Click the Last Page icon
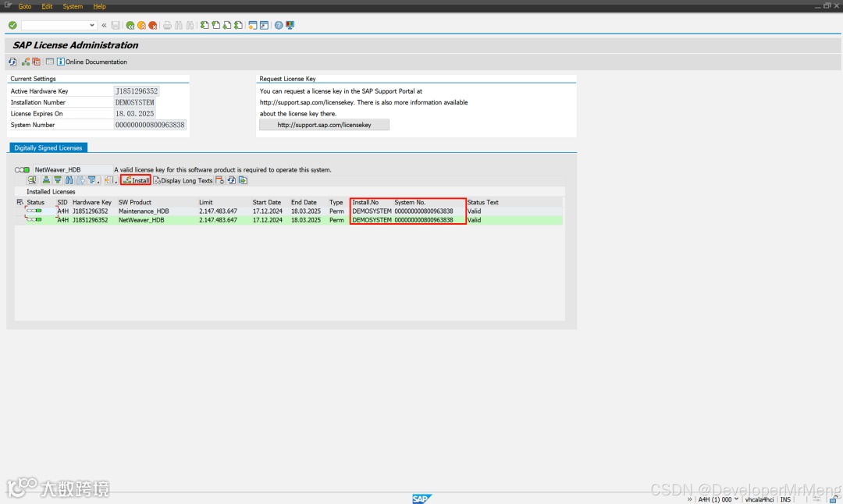Screen dimensions: 843x504 click(238, 25)
